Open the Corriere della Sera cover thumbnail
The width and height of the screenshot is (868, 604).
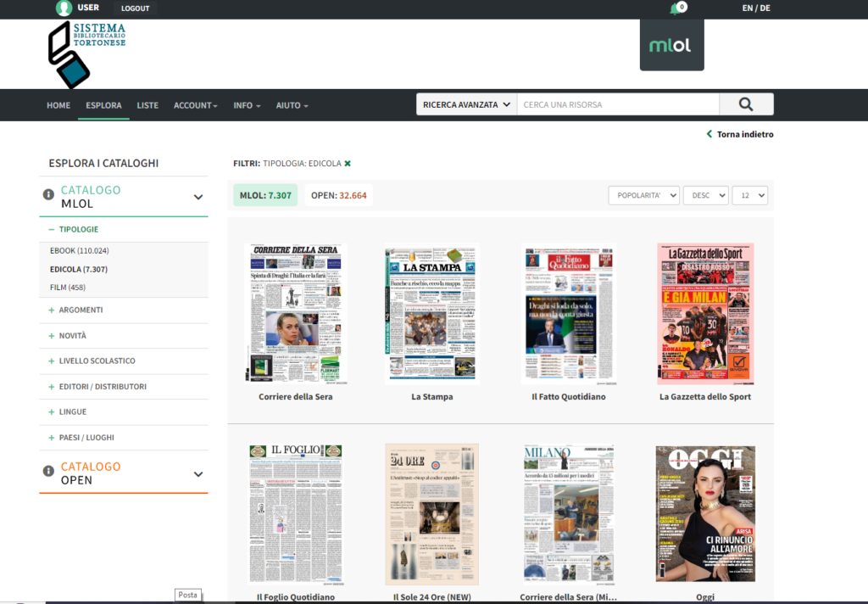coord(296,313)
